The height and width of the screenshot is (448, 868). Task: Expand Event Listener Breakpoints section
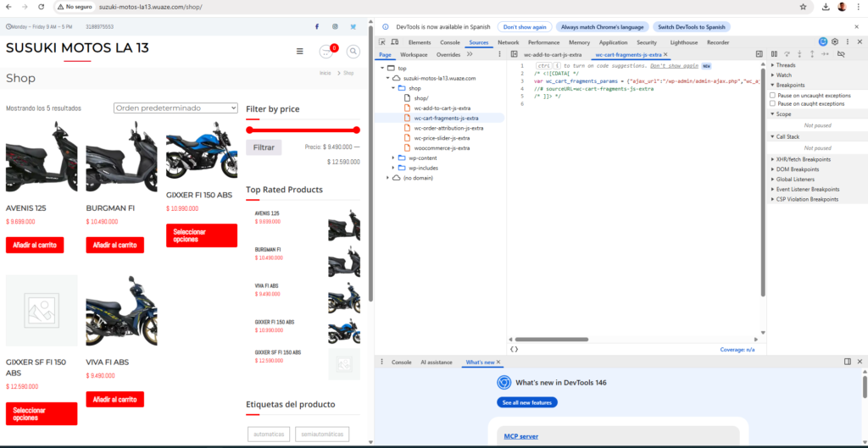808,189
